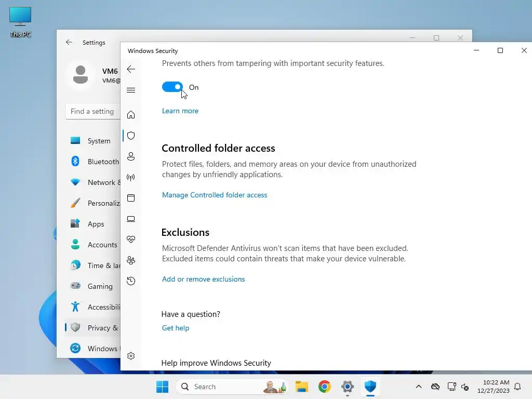Screen dimensions: 532x399
Task: Open Gaming in Settings sidebar
Action: pos(92,286)
